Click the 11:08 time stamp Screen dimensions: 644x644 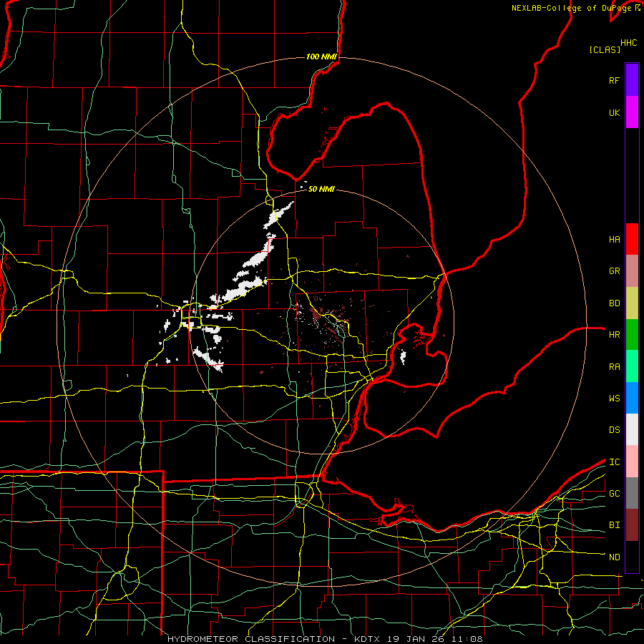tap(468, 639)
